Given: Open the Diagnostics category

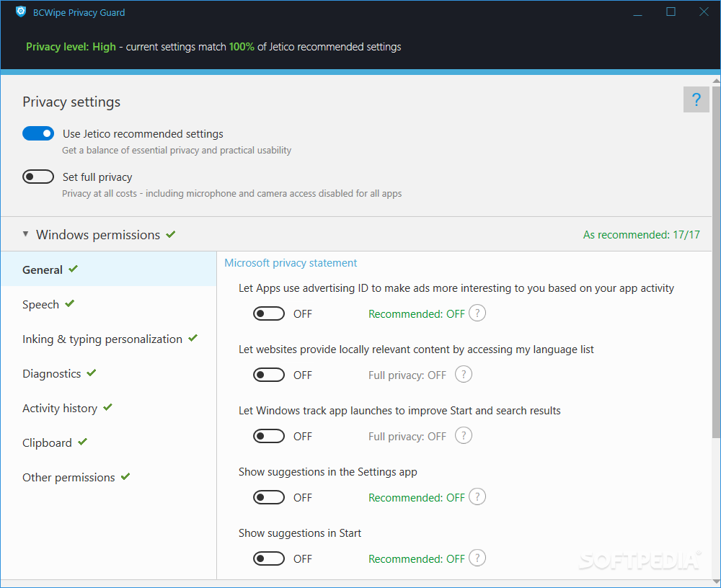Looking at the screenshot, I should tap(109, 373).
